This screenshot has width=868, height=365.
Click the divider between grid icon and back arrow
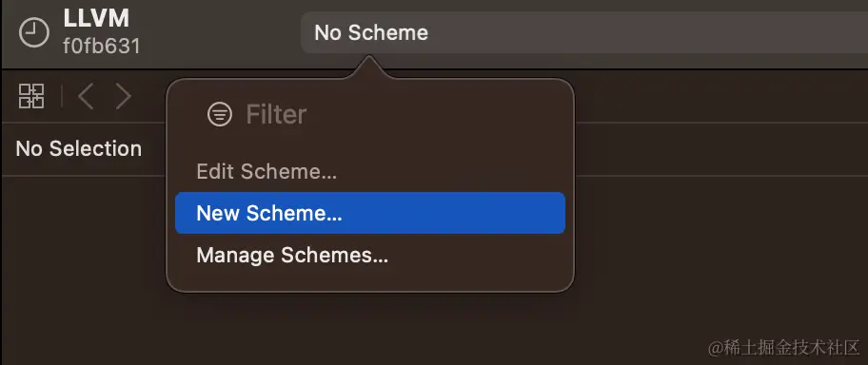click(62, 97)
